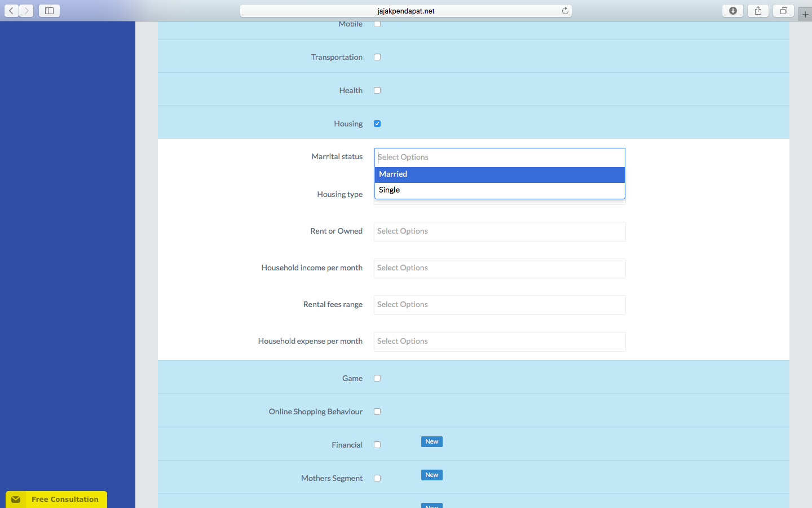This screenshot has height=508, width=812.
Task: Click the New badge beside Financial
Action: [432, 441]
